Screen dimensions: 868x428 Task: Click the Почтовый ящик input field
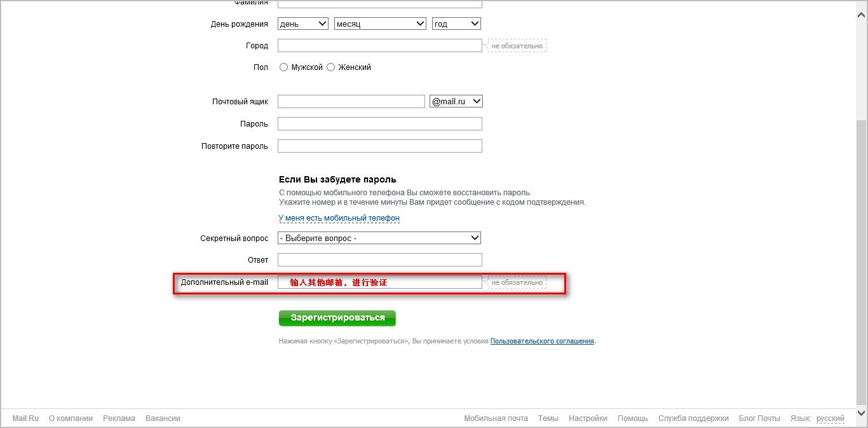(x=351, y=102)
